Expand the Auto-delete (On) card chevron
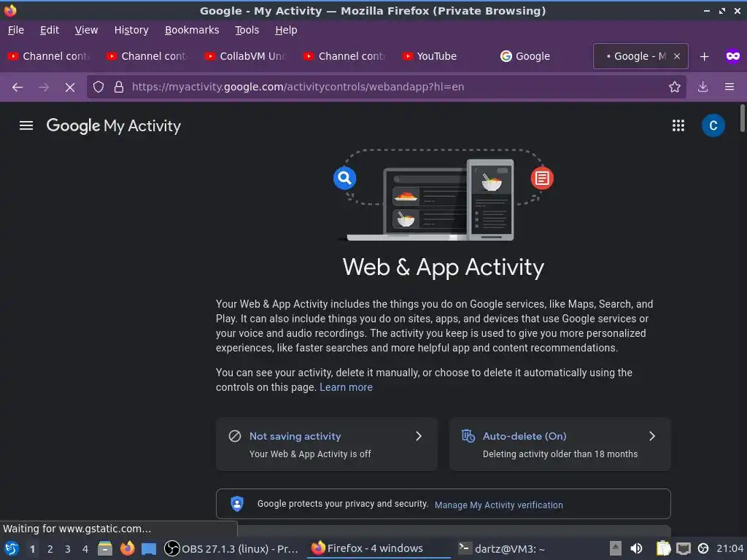The width and height of the screenshot is (747, 560). click(651, 436)
